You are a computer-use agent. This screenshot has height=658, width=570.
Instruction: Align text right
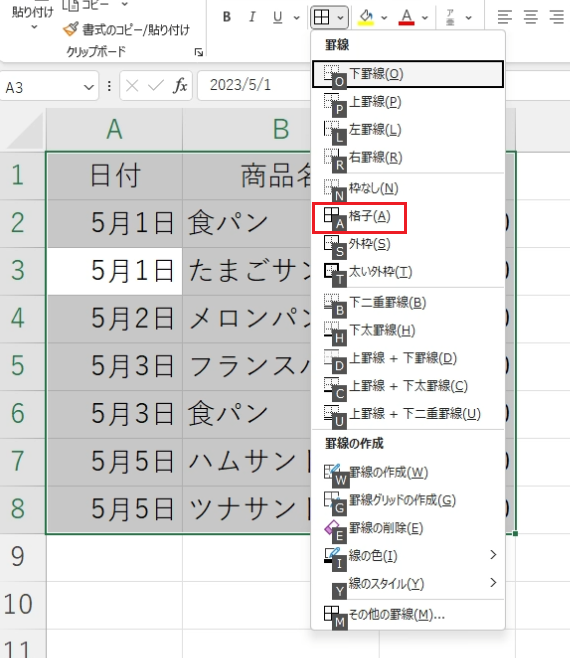[557, 17]
